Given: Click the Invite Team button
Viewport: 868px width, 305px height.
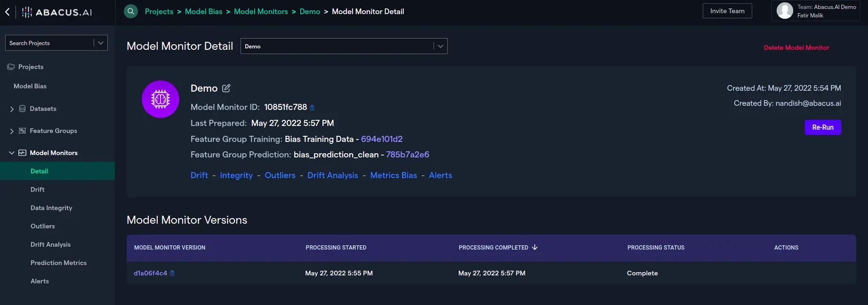Looking at the screenshot, I should (727, 11).
